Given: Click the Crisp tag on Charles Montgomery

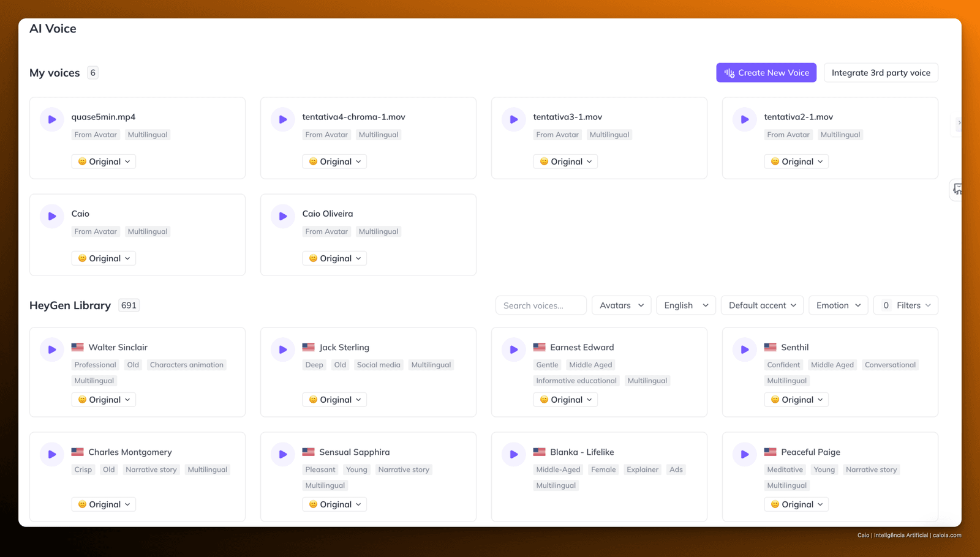Looking at the screenshot, I should coord(83,469).
